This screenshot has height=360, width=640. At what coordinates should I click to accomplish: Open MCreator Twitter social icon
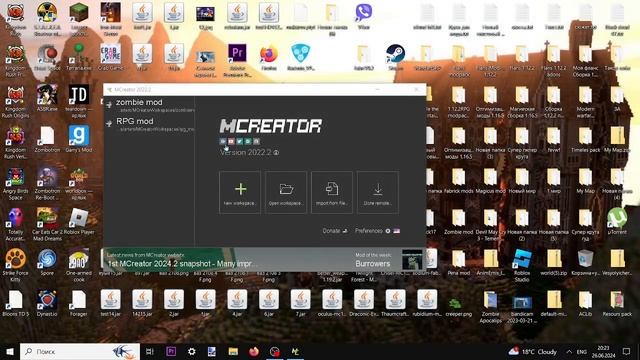coord(240,141)
